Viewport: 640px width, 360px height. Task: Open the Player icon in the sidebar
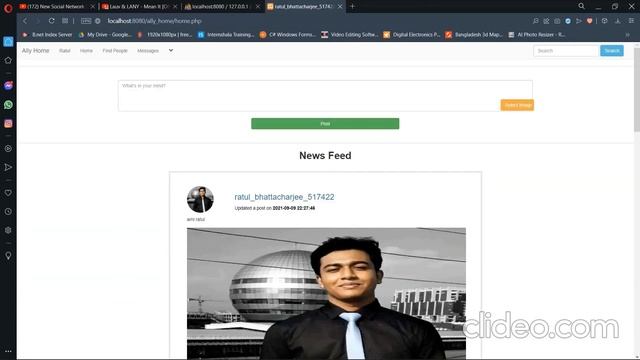coord(8,149)
